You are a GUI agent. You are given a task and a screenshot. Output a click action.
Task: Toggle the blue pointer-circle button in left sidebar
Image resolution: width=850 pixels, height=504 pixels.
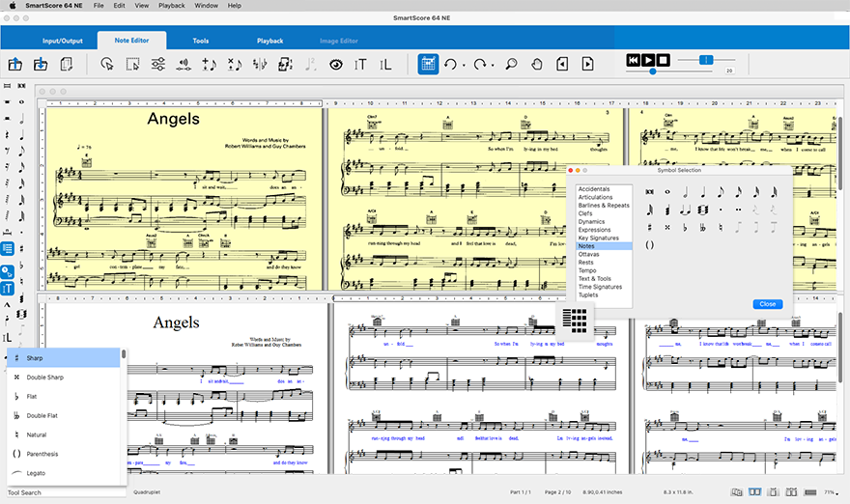(7, 271)
